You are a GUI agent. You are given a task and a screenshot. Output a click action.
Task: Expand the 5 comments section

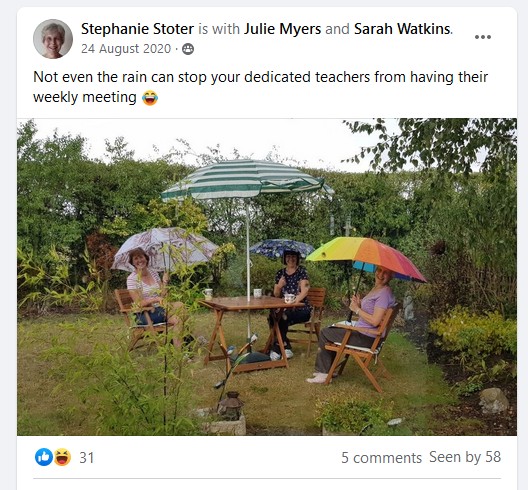381,458
